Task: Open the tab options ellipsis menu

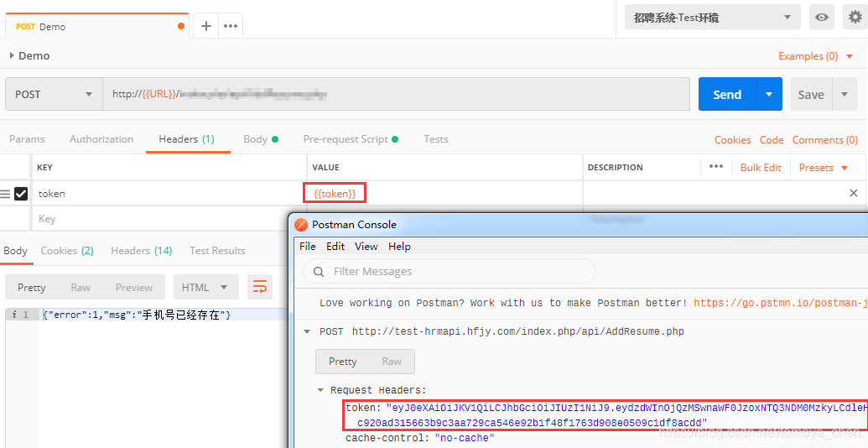Action: (x=231, y=26)
